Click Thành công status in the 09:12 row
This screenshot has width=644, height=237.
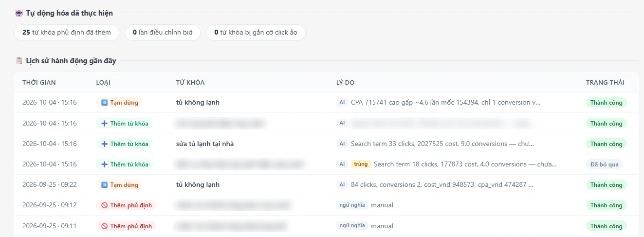pyautogui.click(x=606, y=205)
